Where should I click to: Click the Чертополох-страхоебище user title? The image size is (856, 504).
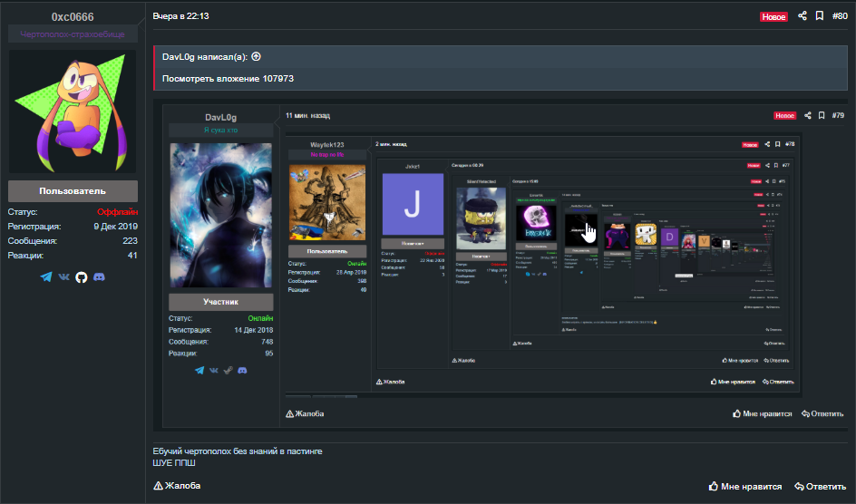pos(73,34)
